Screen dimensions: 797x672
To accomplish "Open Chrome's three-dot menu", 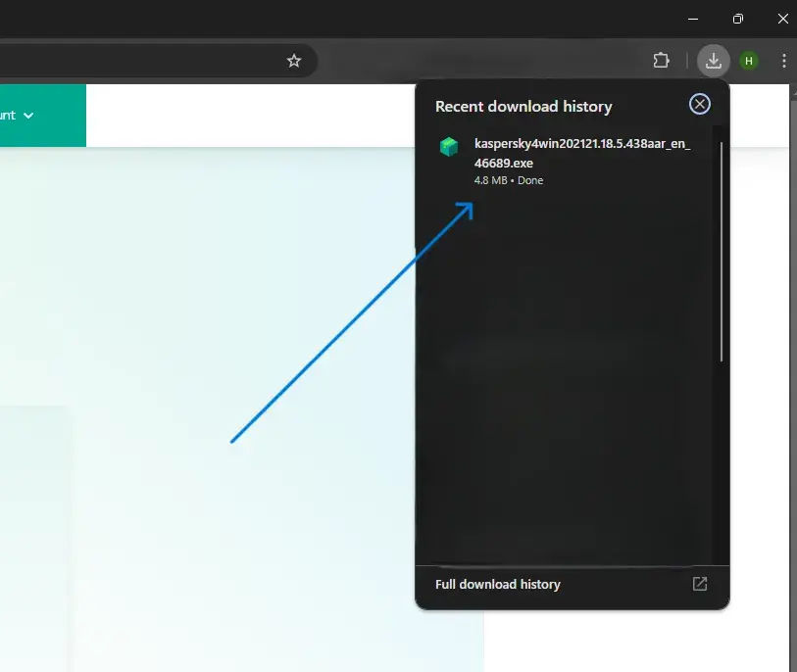I will pos(783,60).
